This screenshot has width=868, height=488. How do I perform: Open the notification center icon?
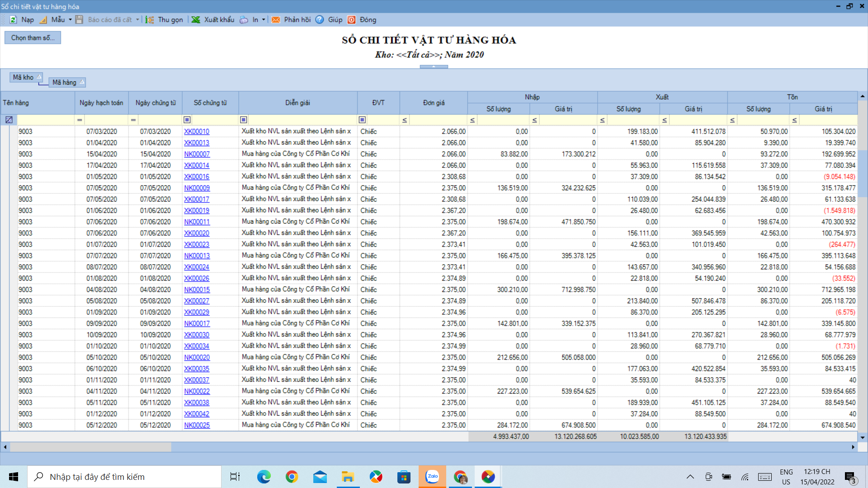(850, 477)
